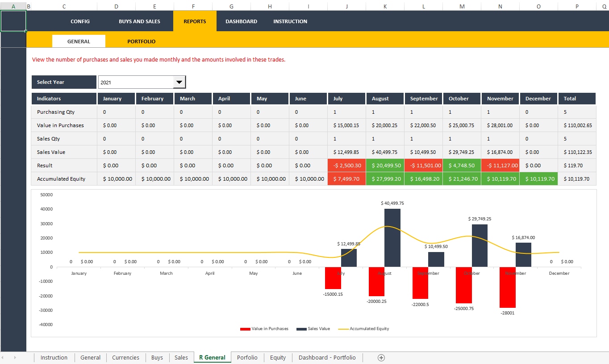The height and width of the screenshot is (364, 609).
Task: Click the red Value in Purchases legend marker
Action: [x=245, y=329]
